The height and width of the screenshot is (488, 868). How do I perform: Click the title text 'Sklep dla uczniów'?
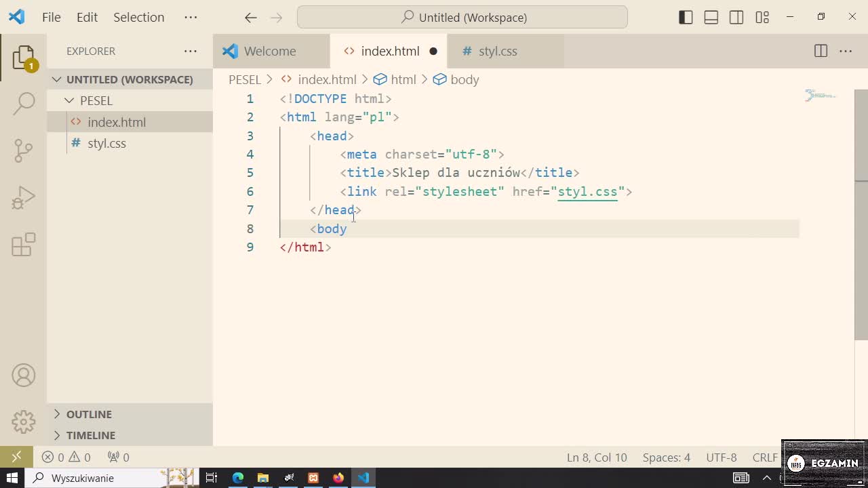coord(456,173)
